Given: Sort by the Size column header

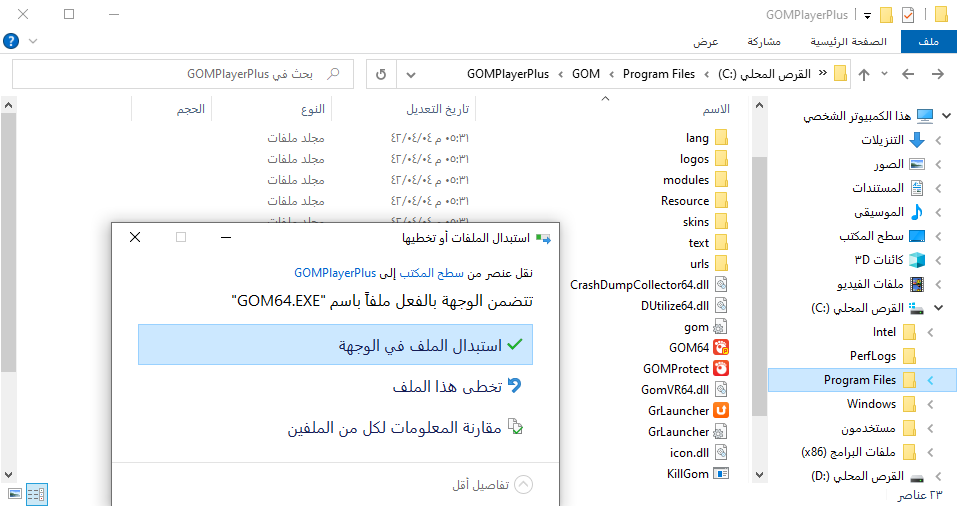Looking at the screenshot, I should tap(191, 109).
